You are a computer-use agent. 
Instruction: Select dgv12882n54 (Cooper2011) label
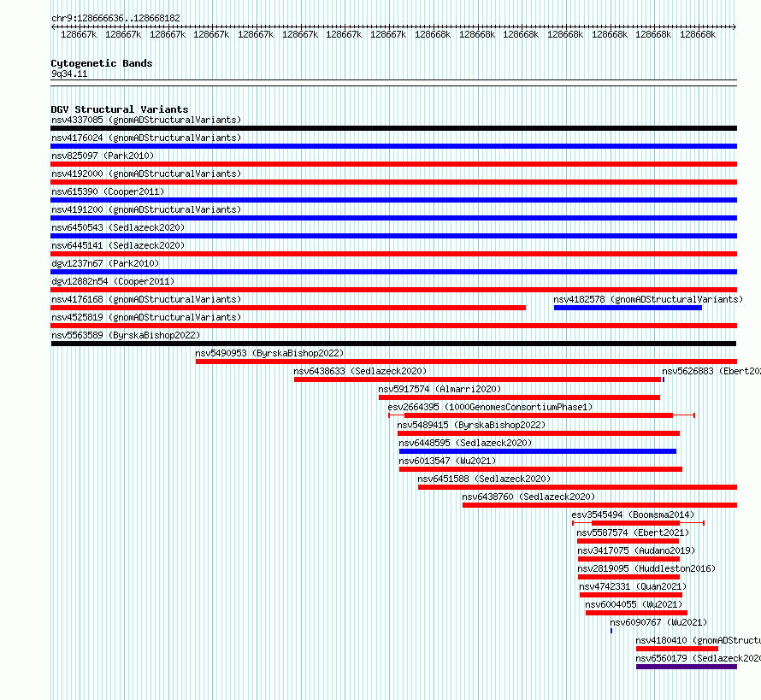[113, 281]
